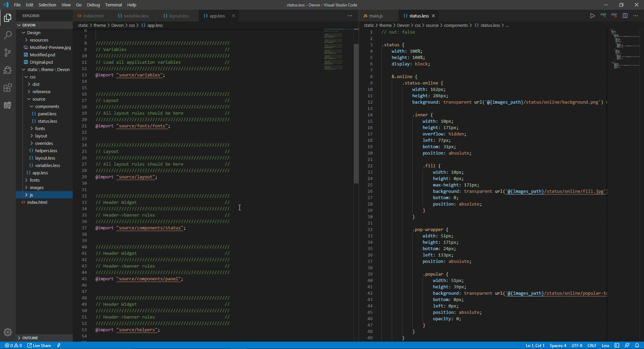The image size is (644, 349).
Task: Click the right editor minimap
Action: click(x=625, y=50)
